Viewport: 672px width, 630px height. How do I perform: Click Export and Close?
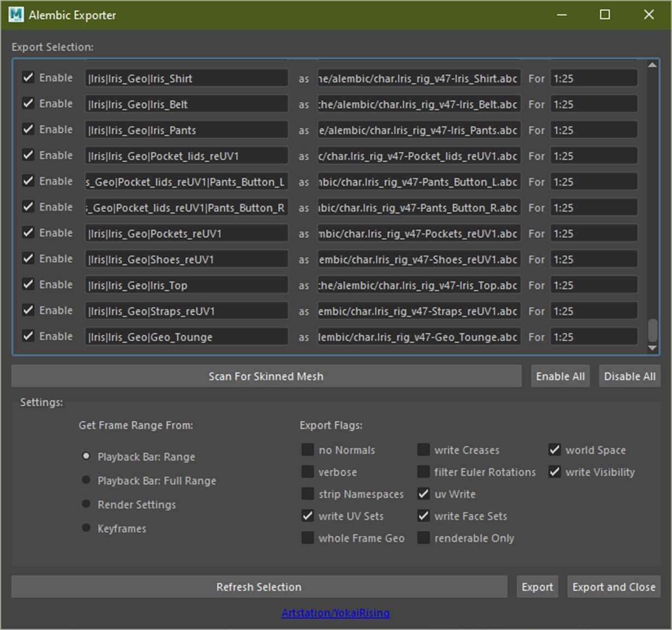click(613, 586)
